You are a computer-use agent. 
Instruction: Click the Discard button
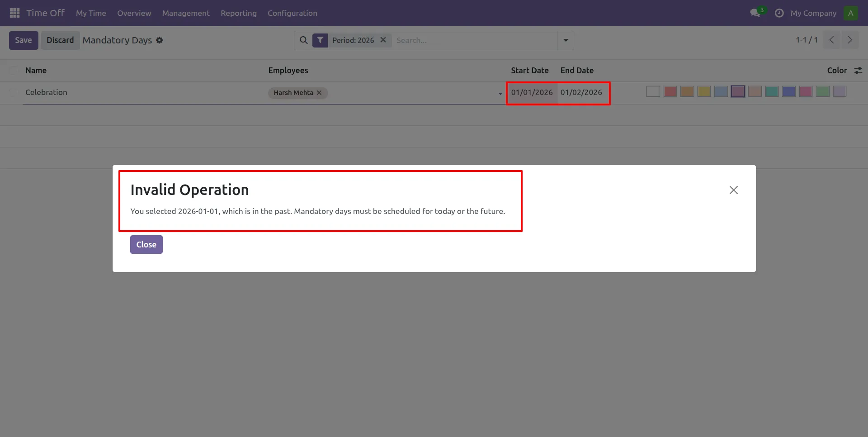point(60,40)
